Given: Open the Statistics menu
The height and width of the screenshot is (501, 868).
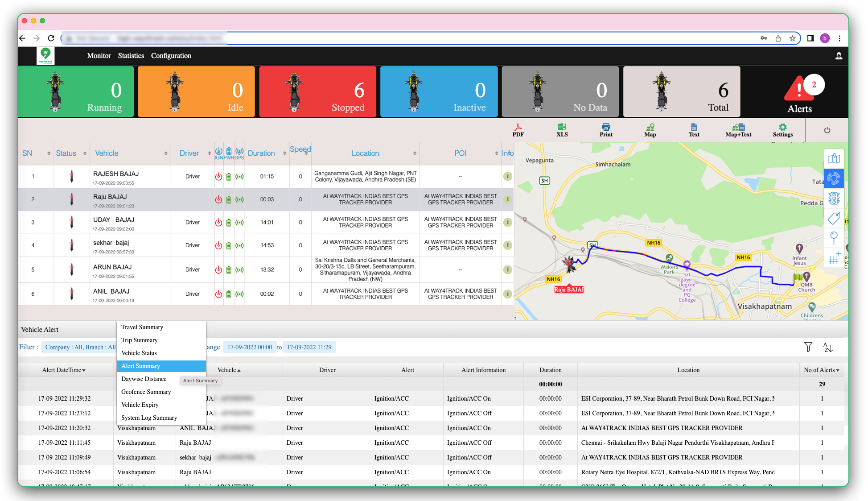Looking at the screenshot, I should pos(131,56).
